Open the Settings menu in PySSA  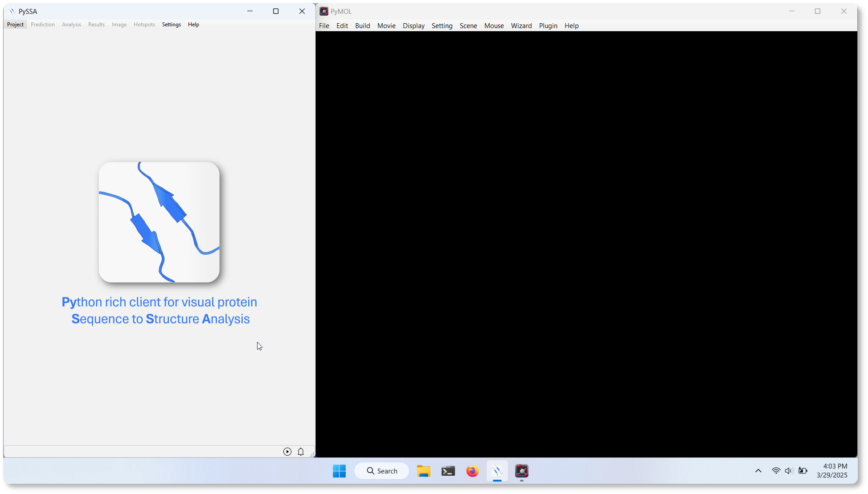(172, 25)
